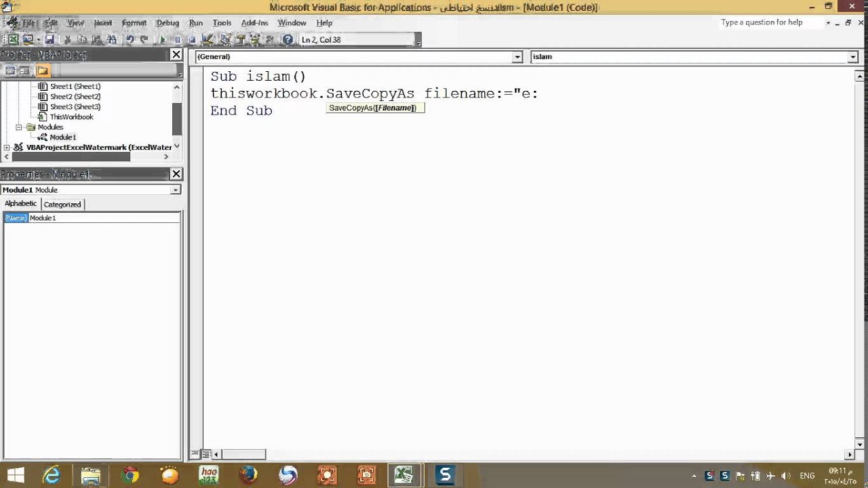Click the blue Help question mark icon

click(x=288, y=39)
